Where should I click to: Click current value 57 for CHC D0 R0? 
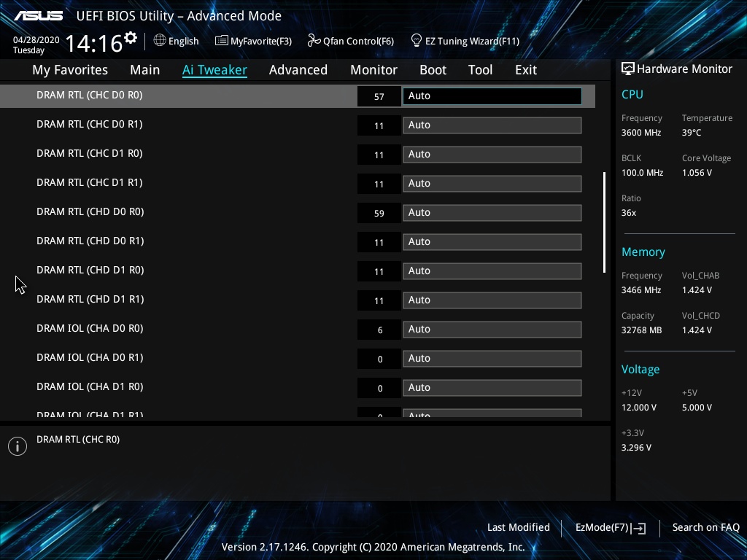point(379,97)
